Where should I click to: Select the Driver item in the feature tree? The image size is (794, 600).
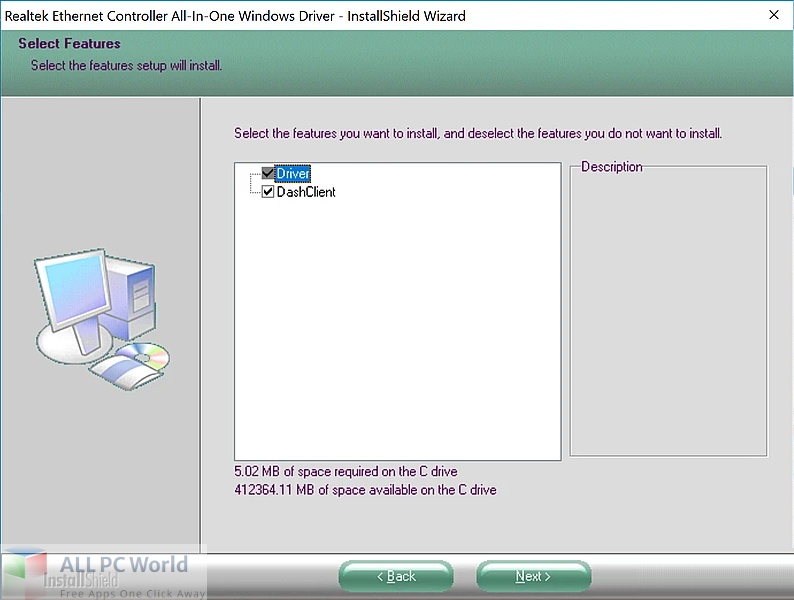click(293, 174)
